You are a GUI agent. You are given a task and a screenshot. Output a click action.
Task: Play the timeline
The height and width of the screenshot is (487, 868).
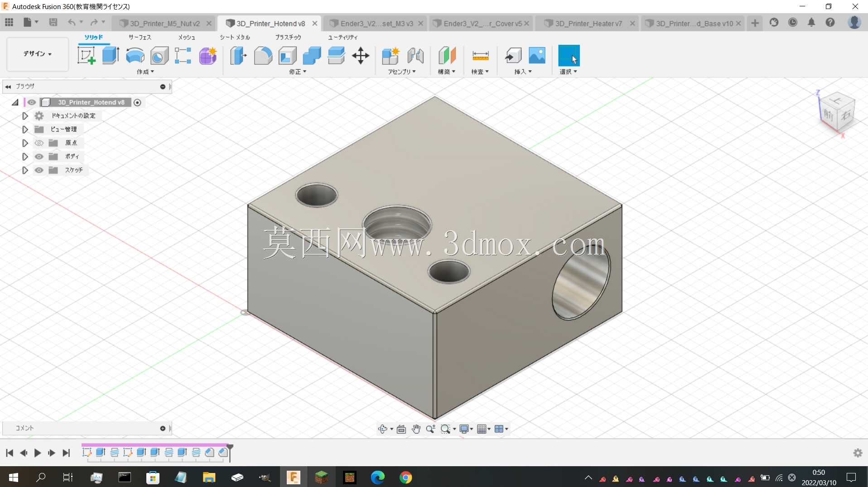38,453
